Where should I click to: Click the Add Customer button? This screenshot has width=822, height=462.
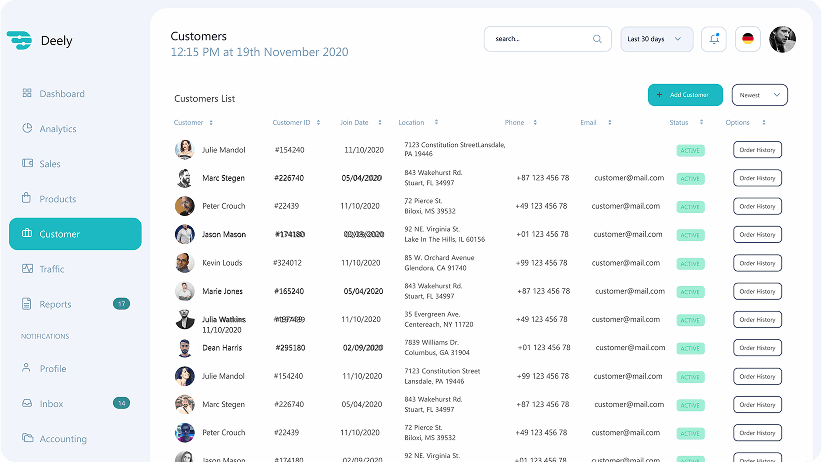[x=685, y=95]
